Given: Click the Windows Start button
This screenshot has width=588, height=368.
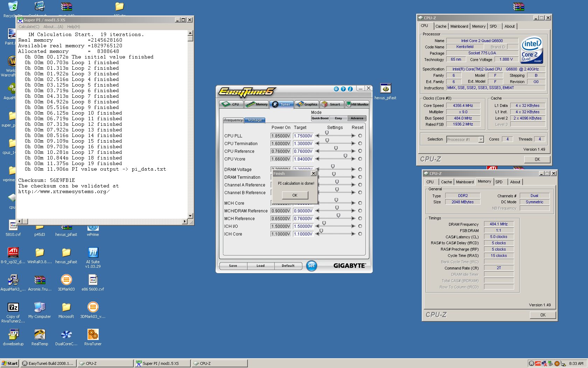Looking at the screenshot, I should 10,363.
